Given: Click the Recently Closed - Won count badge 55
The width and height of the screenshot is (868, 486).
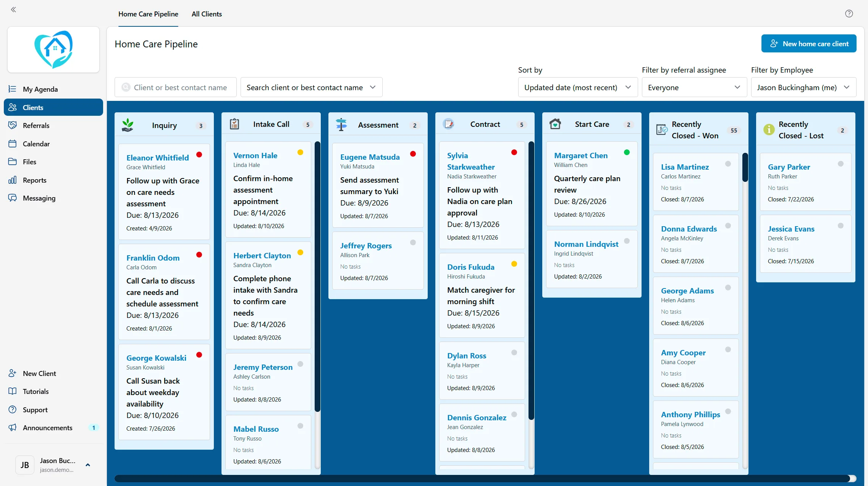Looking at the screenshot, I should 734,130.
